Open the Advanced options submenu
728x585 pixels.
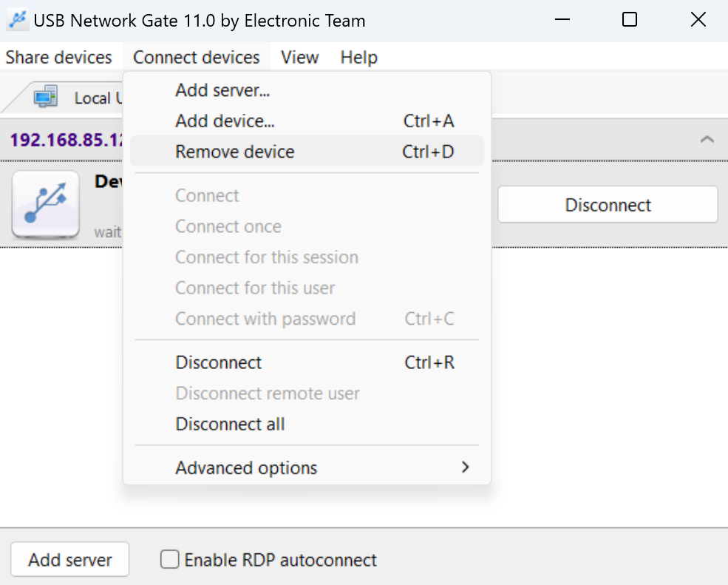coord(246,467)
